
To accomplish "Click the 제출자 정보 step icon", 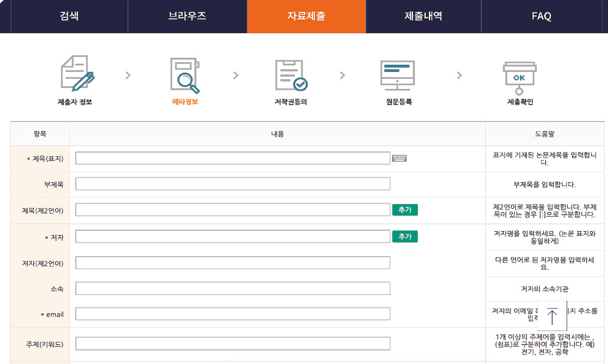I will click(x=77, y=73).
